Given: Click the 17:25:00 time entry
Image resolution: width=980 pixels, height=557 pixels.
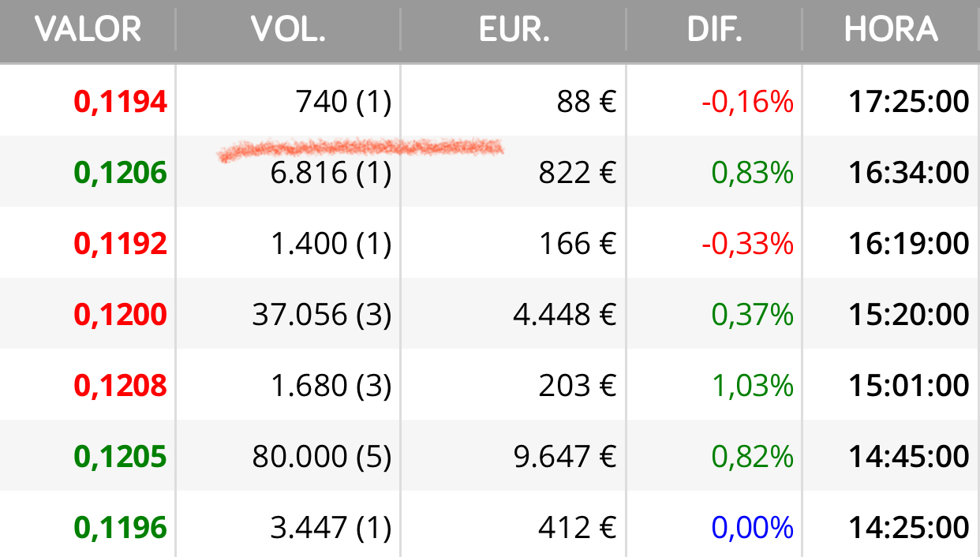Looking at the screenshot, I should click(x=909, y=102).
